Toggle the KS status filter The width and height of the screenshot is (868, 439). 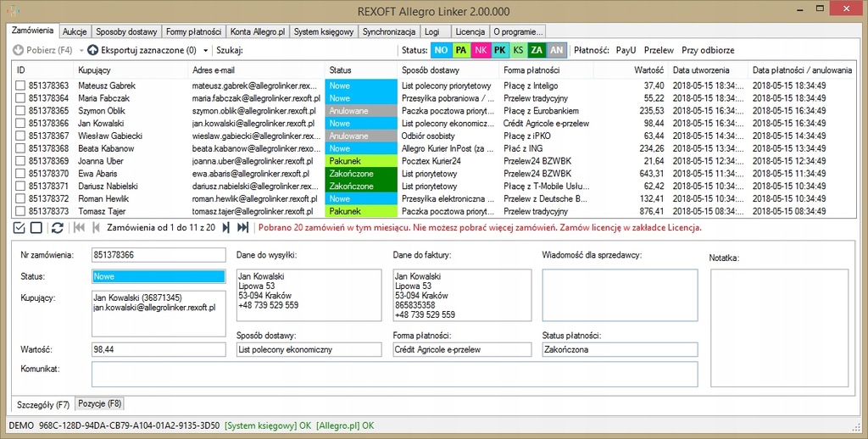[518, 50]
